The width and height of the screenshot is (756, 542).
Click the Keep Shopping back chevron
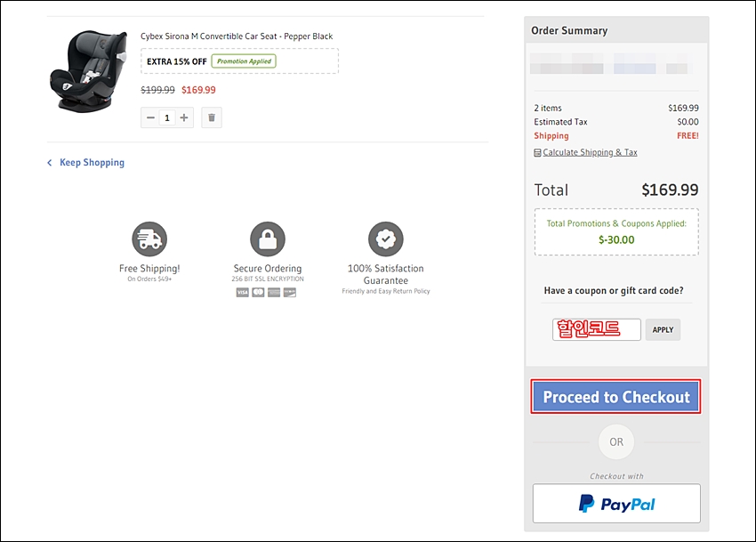50,163
